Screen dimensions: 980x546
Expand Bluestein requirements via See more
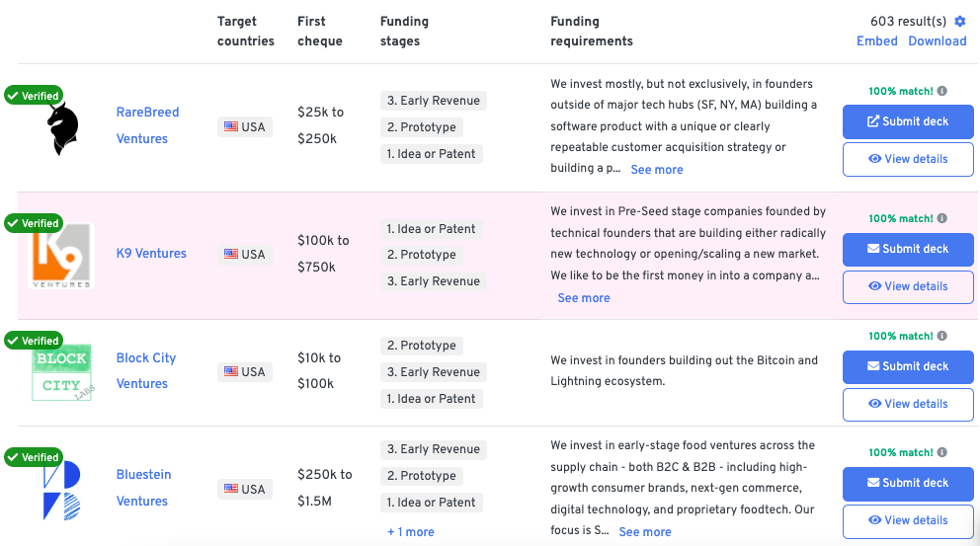pos(645,531)
